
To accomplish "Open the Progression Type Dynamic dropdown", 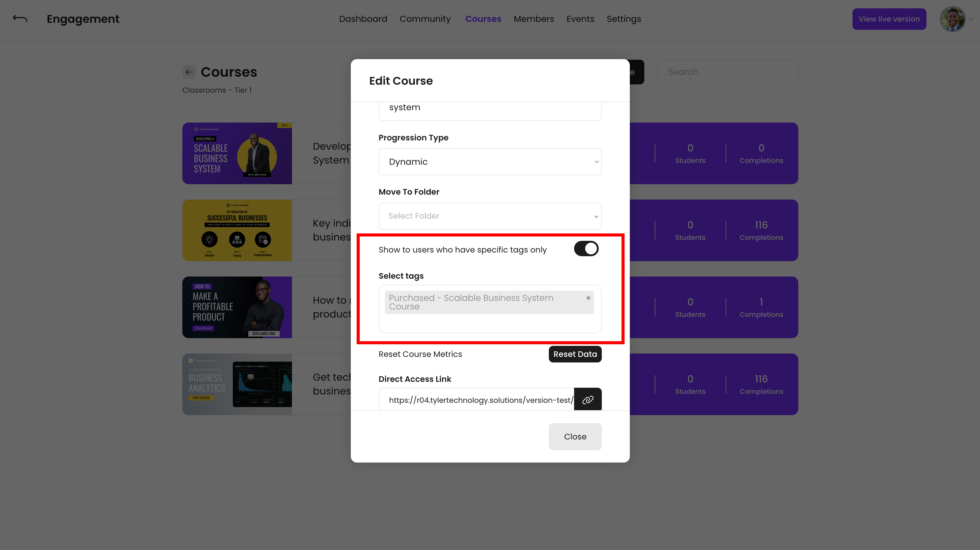I will [490, 162].
